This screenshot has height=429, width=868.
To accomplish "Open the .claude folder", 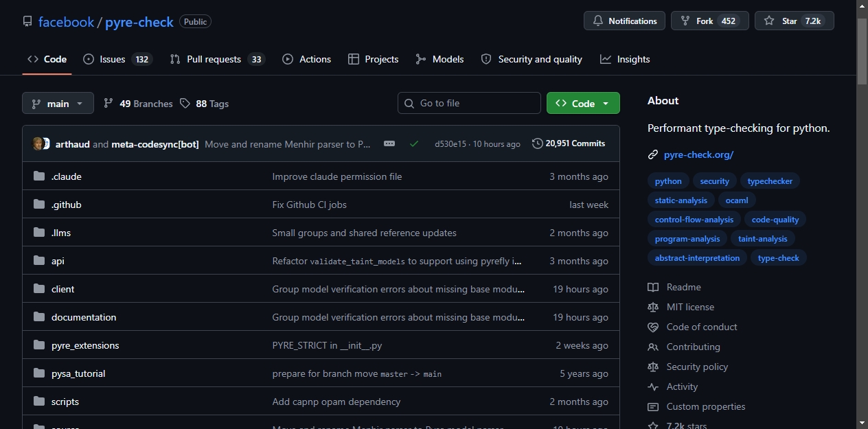I will (x=67, y=176).
